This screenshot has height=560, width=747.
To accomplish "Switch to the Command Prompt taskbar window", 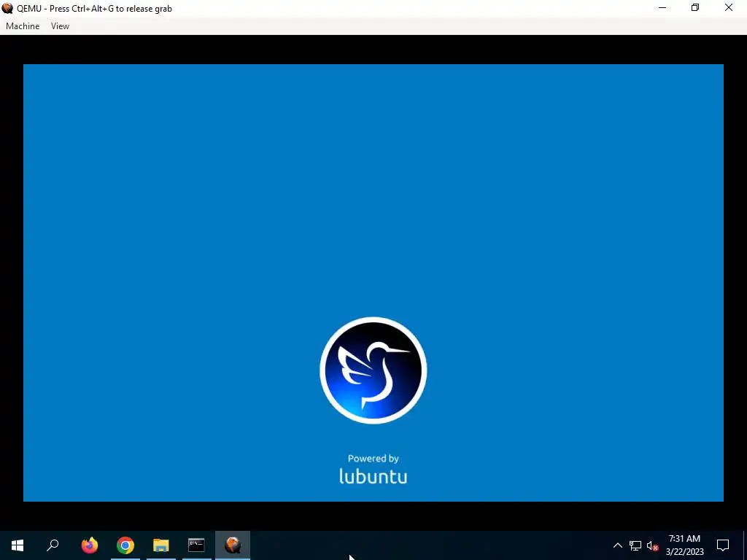I will pyautogui.click(x=196, y=545).
